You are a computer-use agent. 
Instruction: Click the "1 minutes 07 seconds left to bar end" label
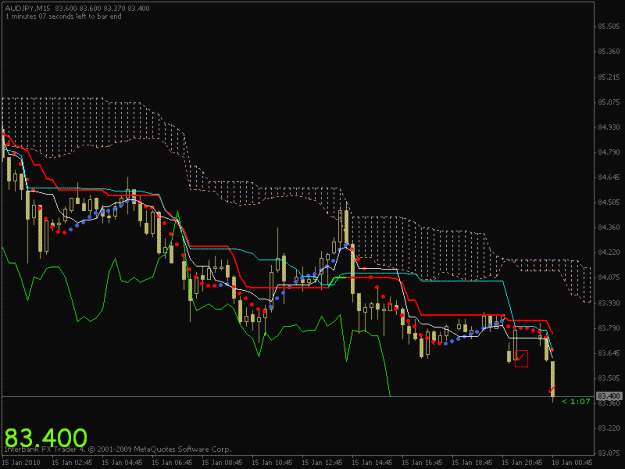(63, 17)
